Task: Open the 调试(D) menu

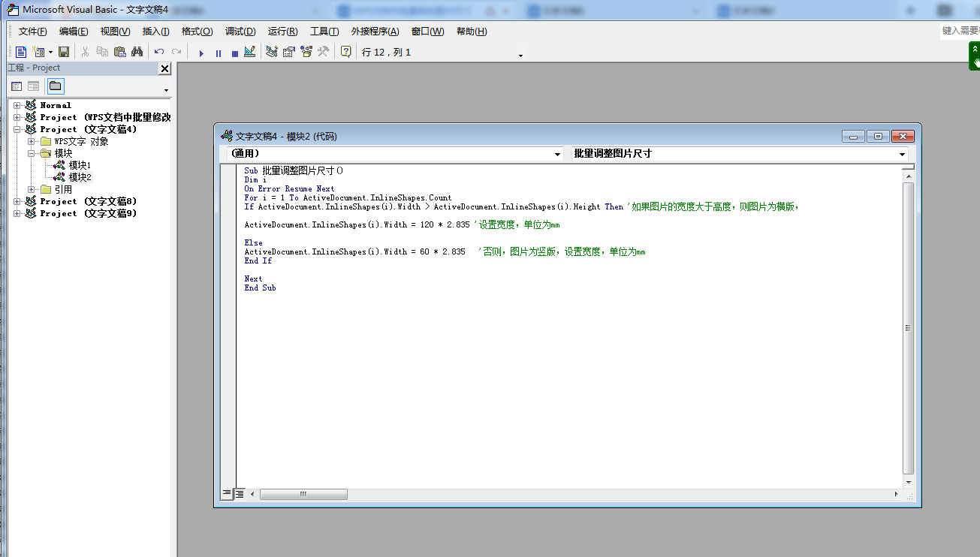Action: [x=240, y=32]
